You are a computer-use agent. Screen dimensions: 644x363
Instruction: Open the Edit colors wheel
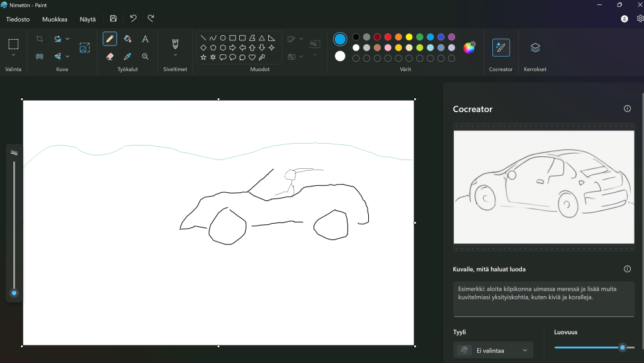(x=469, y=47)
